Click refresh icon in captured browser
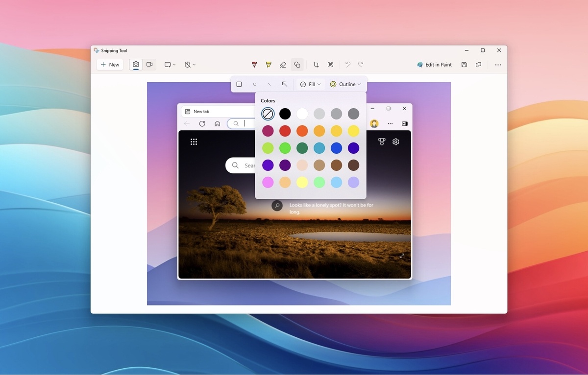Screen dimensions: 588x375 202,124
